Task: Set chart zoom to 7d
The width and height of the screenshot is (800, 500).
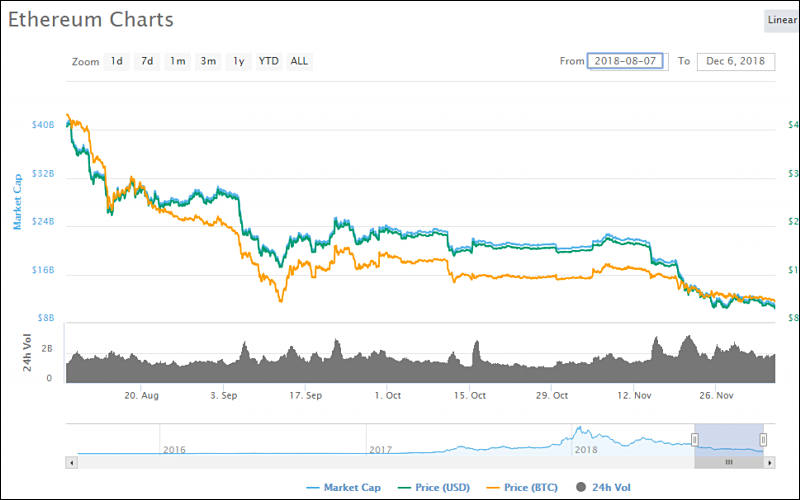Action: pos(147,61)
